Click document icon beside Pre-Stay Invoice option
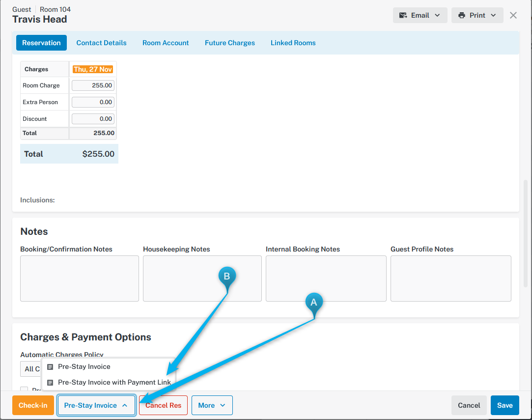The image size is (532, 420). pyautogui.click(x=50, y=367)
